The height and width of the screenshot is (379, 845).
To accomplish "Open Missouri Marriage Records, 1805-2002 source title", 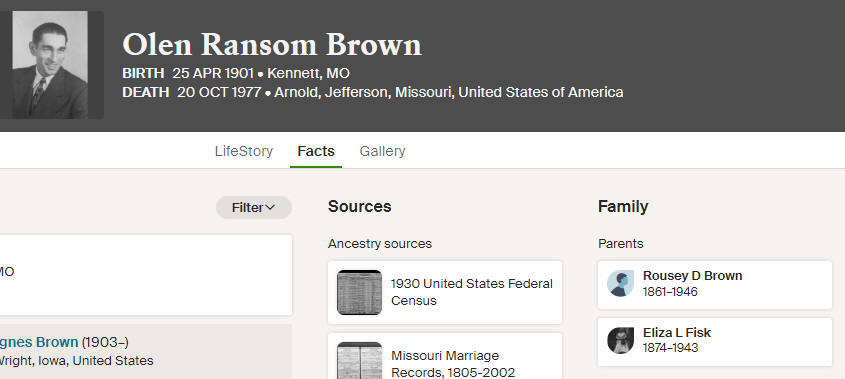I will [453, 364].
